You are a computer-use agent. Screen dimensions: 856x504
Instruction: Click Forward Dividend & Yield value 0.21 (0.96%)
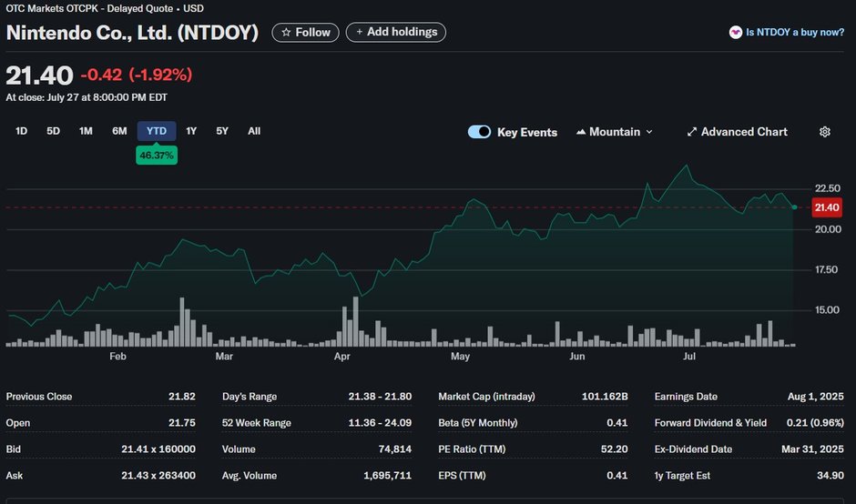click(815, 423)
